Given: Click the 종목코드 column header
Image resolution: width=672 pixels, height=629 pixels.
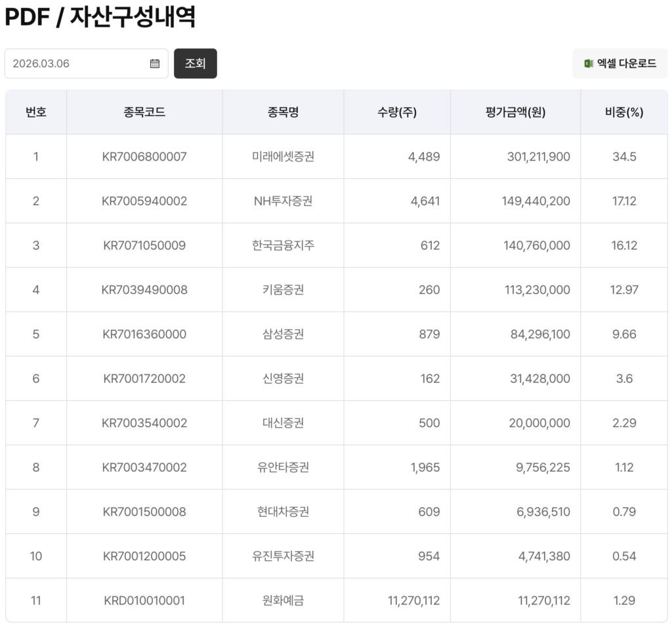Looking at the screenshot, I should pyautogui.click(x=144, y=112).
